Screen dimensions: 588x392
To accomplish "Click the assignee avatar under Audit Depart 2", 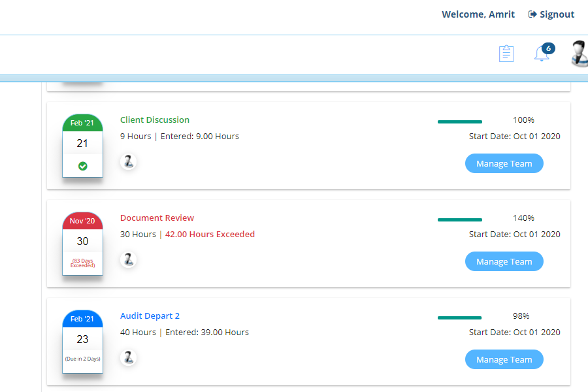I will tap(128, 357).
